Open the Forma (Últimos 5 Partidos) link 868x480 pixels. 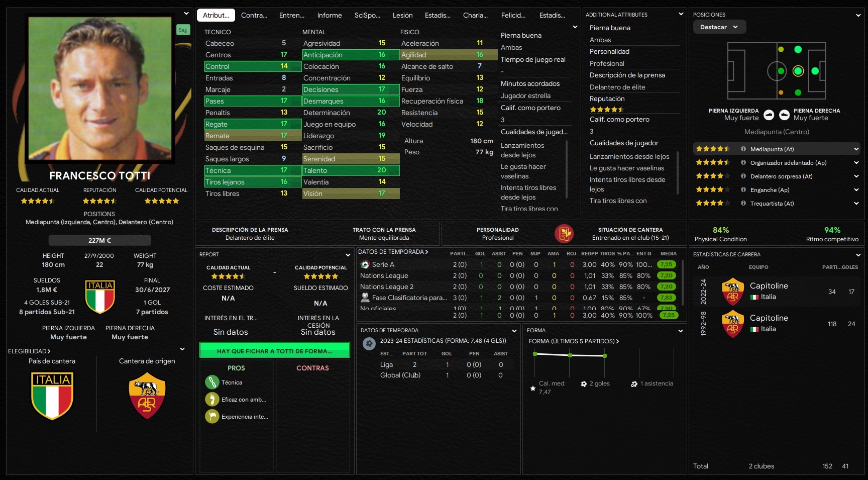pos(574,341)
